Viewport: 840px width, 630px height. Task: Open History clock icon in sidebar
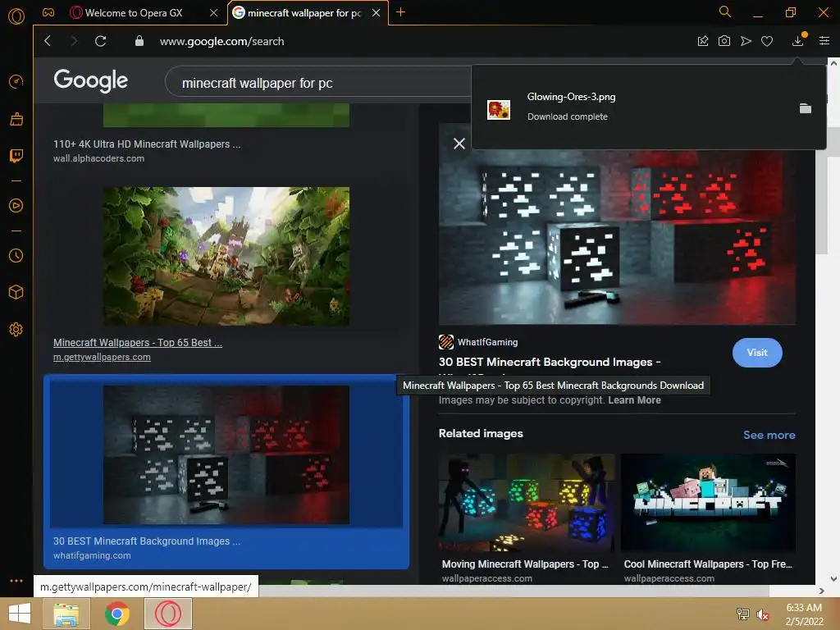tap(16, 256)
